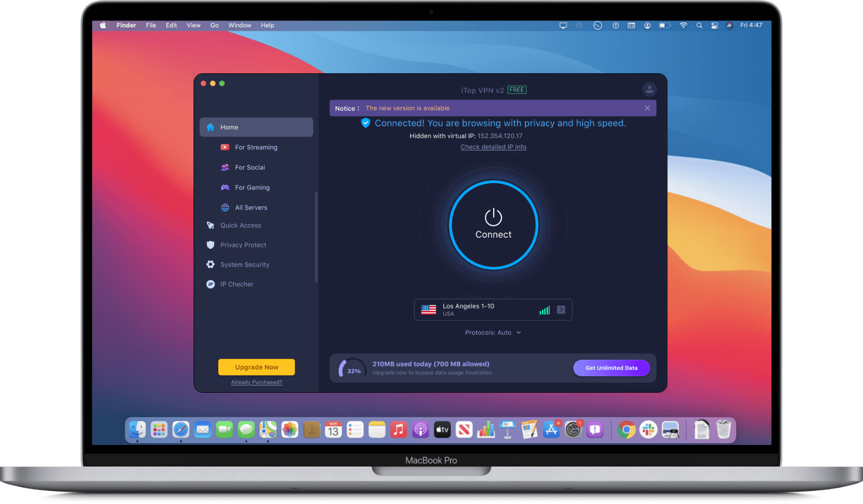Expand the Protocols: Auto dropdown
The image size is (863, 504).
tap(493, 333)
